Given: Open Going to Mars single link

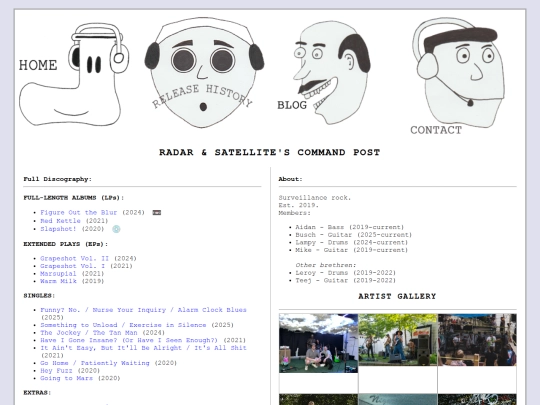Looking at the screenshot, I should click(66, 378).
